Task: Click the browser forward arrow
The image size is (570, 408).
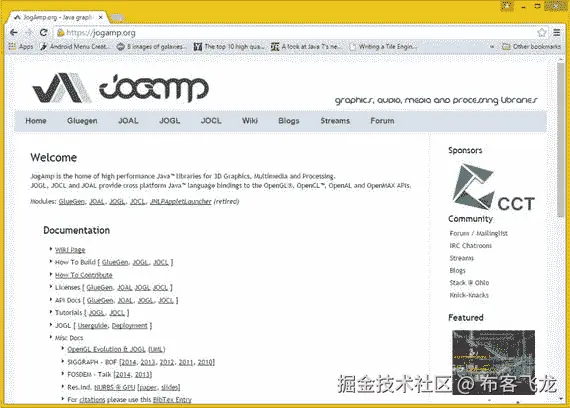Action: tap(29, 33)
